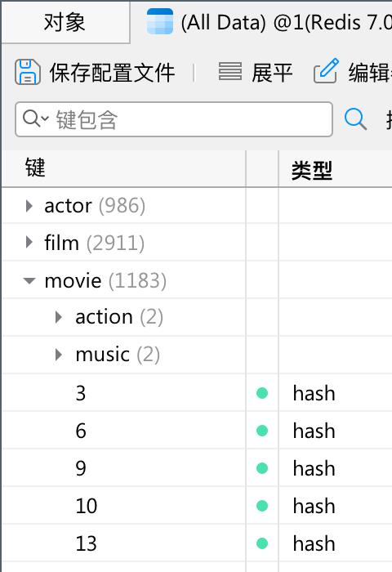Click green status dot of key 3

point(262,393)
